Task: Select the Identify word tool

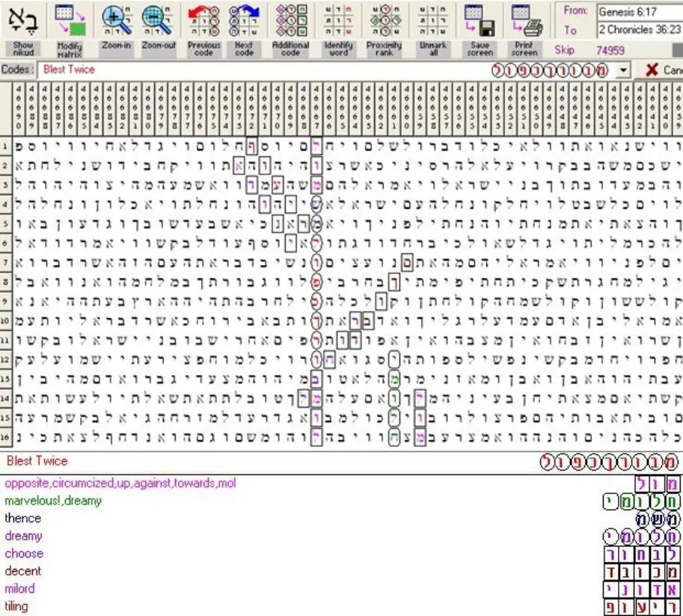Action: coord(338,20)
